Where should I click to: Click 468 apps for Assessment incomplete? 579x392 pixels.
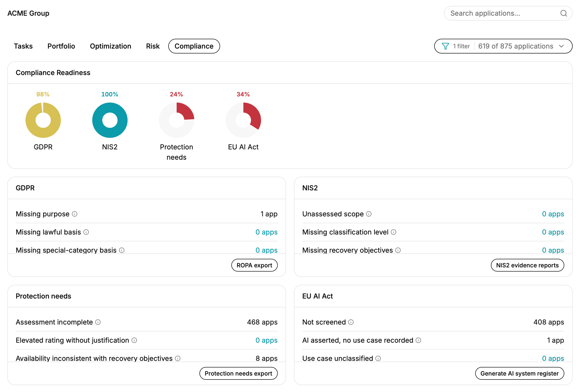(x=262, y=322)
